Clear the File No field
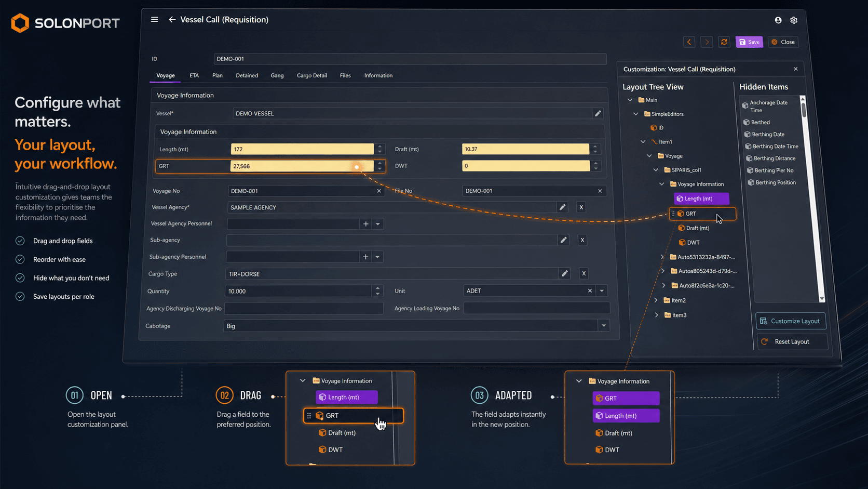Image resolution: width=868 pixels, height=489 pixels. (x=600, y=191)
